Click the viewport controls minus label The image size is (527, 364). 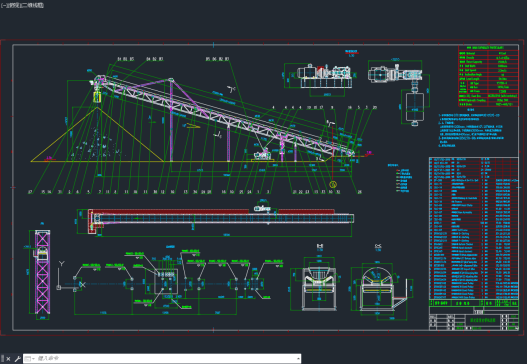[x=4, y=5]
